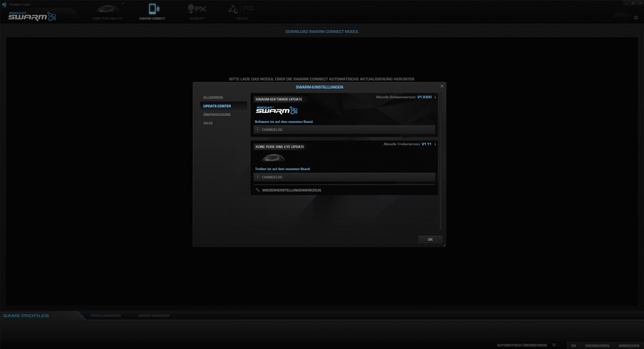The width and height of the screenshot is (644, 349).
Task: Click the settings gear icon at top right
Action: point(636,17)
